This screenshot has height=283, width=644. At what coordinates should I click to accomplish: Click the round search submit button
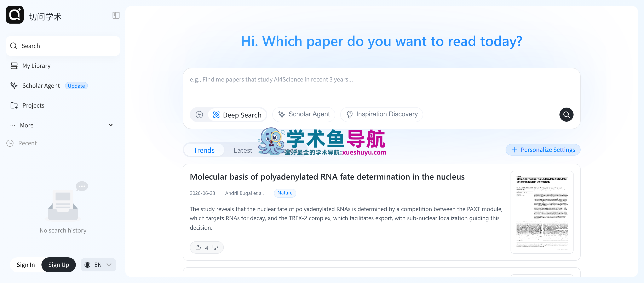click(x=566, y=115)
